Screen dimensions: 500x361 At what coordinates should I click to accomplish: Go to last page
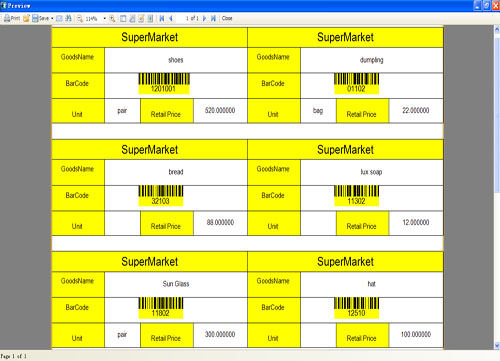(213, 18)
